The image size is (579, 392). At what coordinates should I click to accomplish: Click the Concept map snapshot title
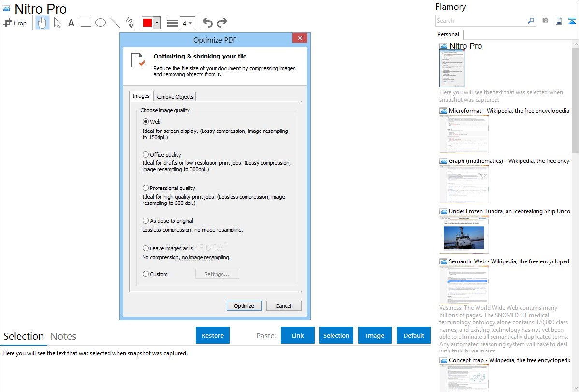pyautogui.click(x=509, y=360)
